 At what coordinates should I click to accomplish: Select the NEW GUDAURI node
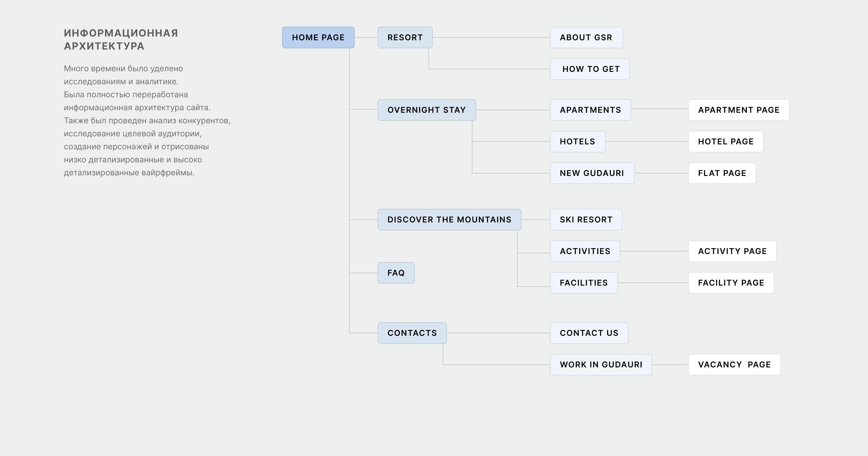pos(592,173)
